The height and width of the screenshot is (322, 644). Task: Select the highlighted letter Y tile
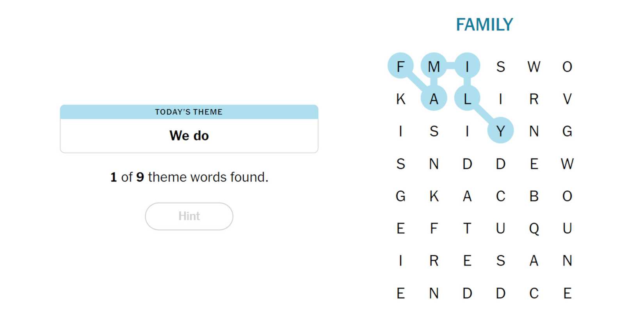pos(500,131)
